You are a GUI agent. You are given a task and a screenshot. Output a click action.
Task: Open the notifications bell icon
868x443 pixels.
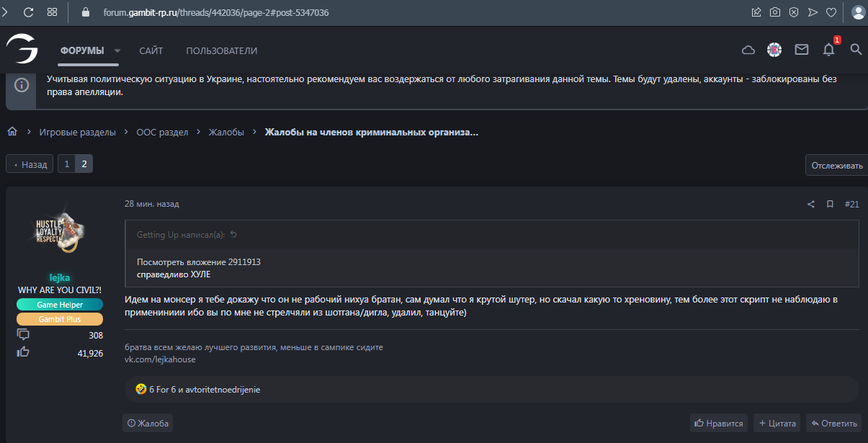[x=829, y=50]
